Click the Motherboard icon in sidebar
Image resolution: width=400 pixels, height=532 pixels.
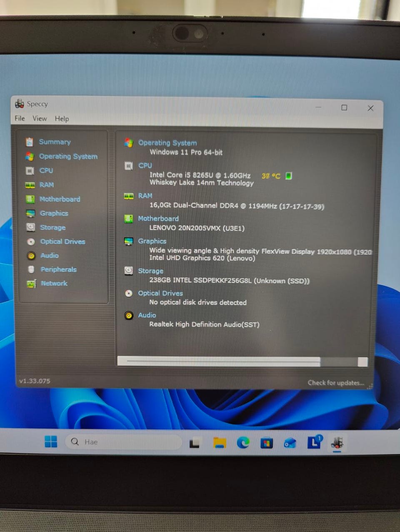[x=30, y=199]
